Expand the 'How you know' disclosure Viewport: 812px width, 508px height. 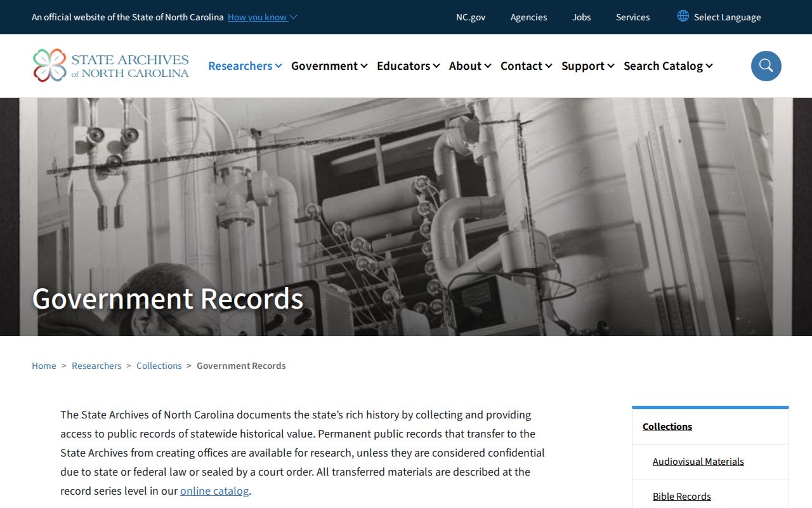263,17
